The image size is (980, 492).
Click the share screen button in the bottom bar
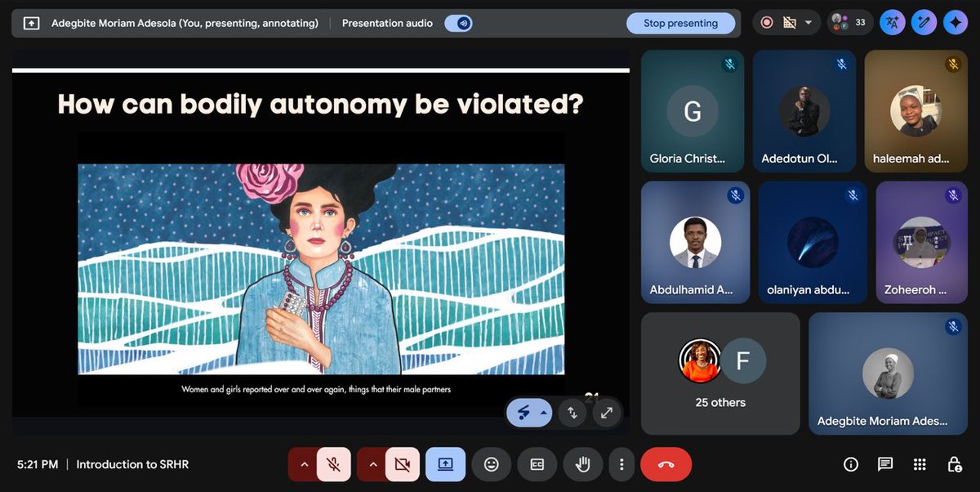point(445,464)
